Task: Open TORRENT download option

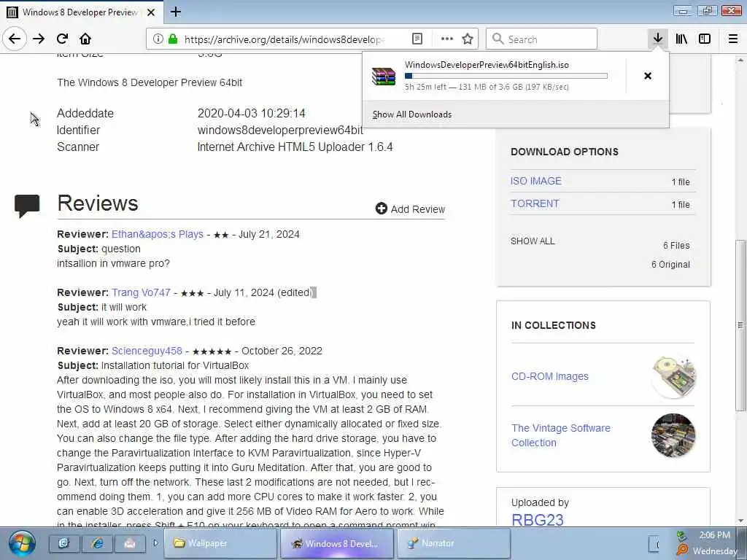Action: coord(535,203)
